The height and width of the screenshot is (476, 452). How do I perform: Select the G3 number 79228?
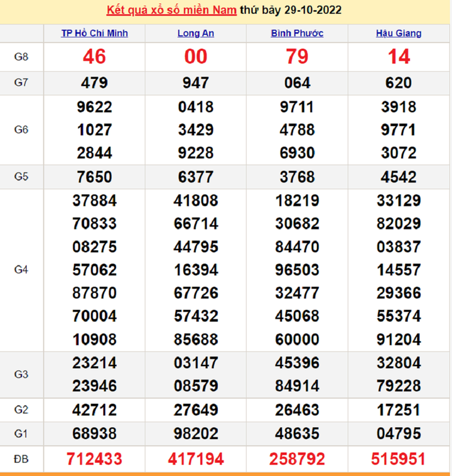coord(399,384)
